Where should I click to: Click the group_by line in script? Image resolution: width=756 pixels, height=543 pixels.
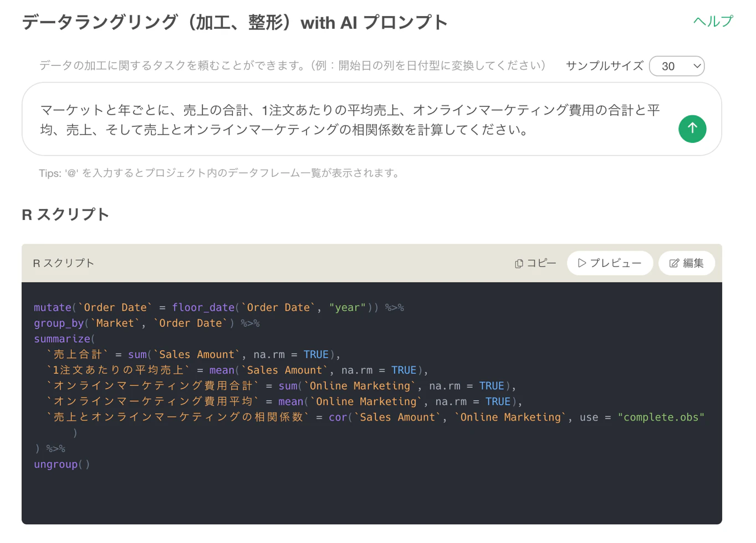(x=147, y=323)
